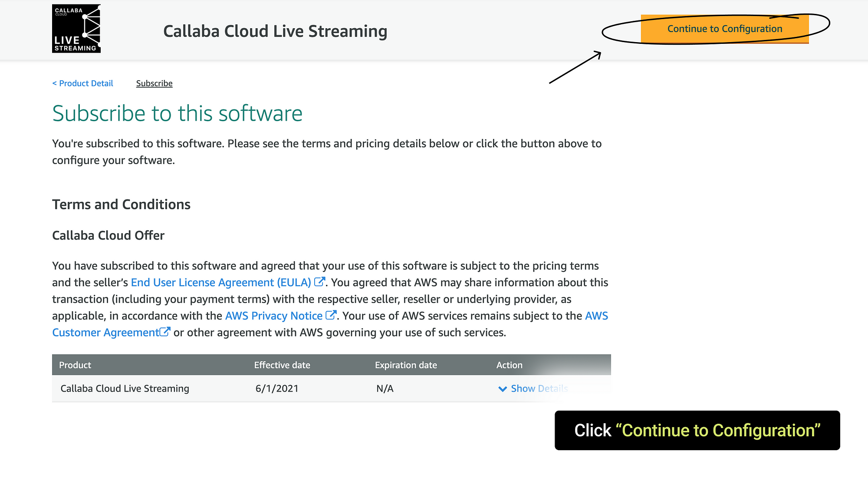
Task: Click the Expiration date column header
Action: (x=406, y=365)
